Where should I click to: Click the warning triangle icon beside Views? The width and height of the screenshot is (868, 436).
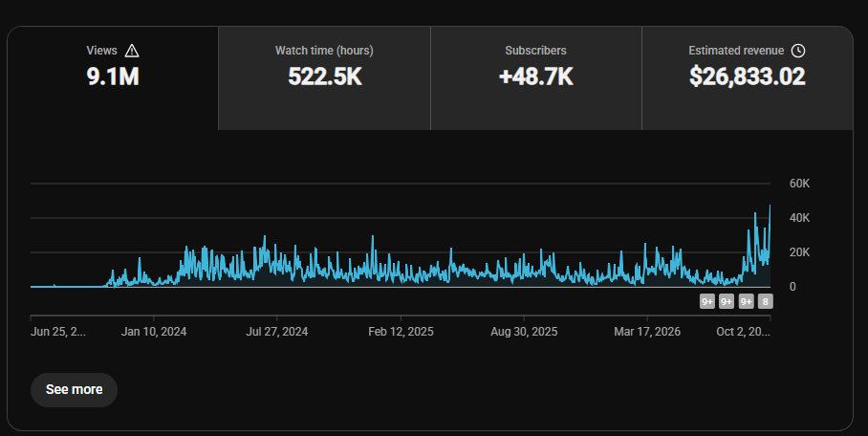click(x=132, y=51)
